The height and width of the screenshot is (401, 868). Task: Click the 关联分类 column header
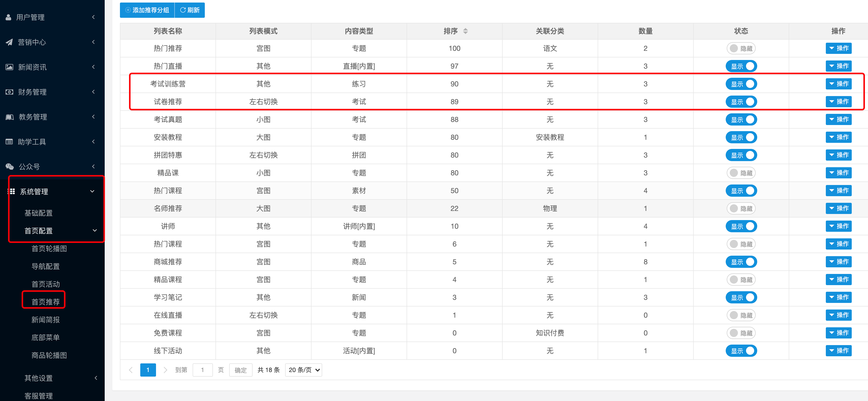coord(550,31)
